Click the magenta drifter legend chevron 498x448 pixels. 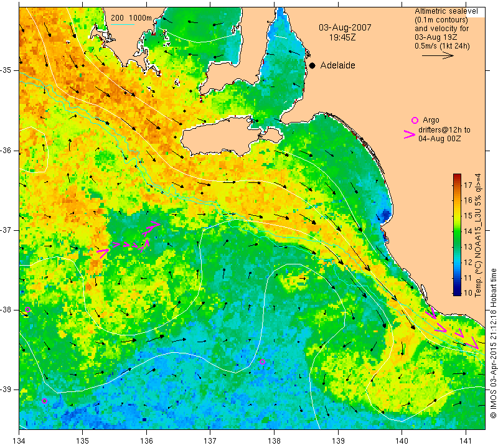pos(410,134)
